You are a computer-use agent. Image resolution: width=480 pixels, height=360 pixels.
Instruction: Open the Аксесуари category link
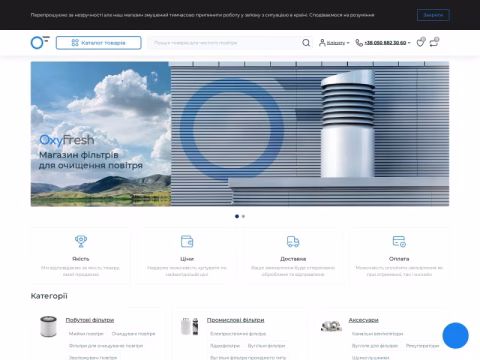coord(363,320)
